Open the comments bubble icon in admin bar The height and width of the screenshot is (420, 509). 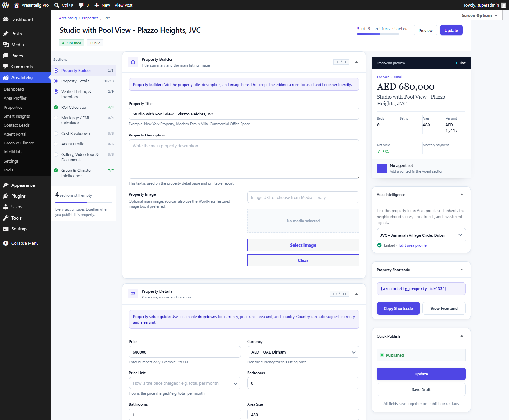tap(81, 5)
